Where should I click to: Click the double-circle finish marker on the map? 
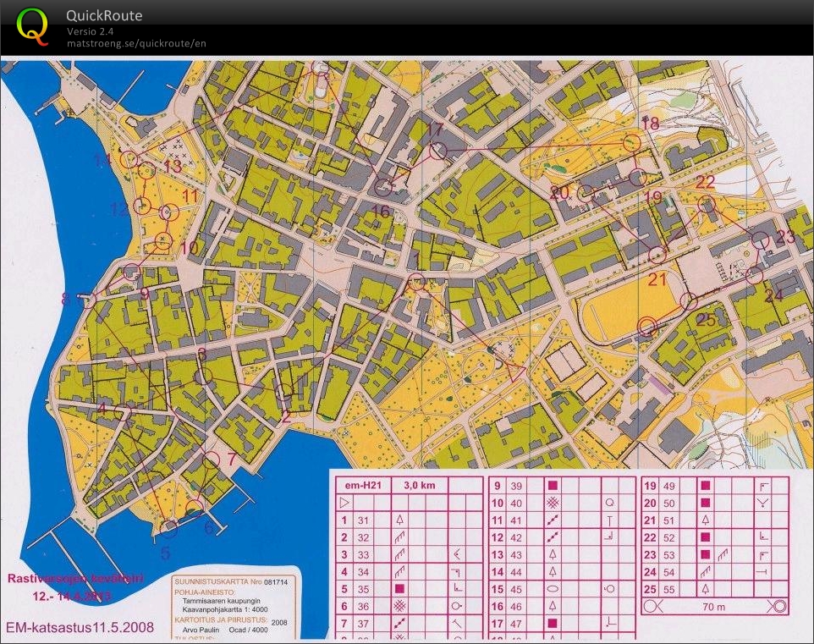(x=648, y=327)
